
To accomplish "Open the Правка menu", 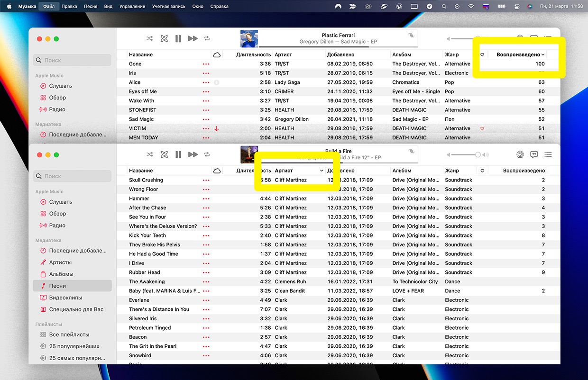I will pos(69,6).
